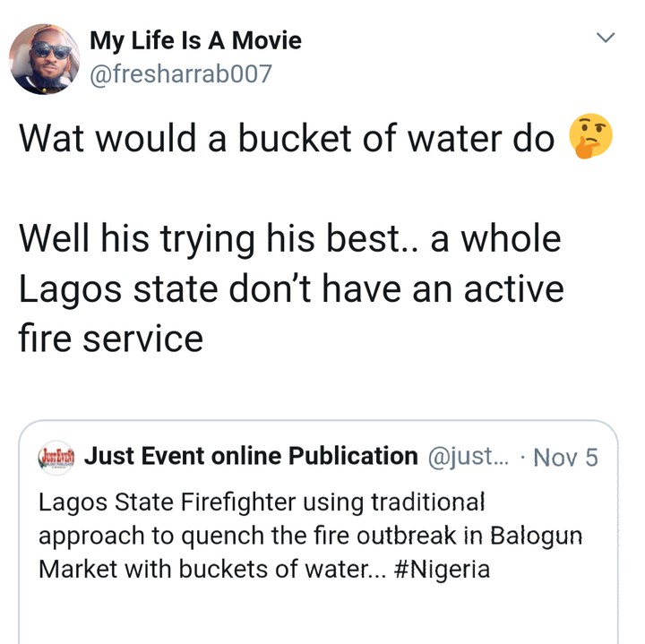Open the My Life Is A Movie profile name
The height and width of the screenshot is (644, 645).
[195, 40]
